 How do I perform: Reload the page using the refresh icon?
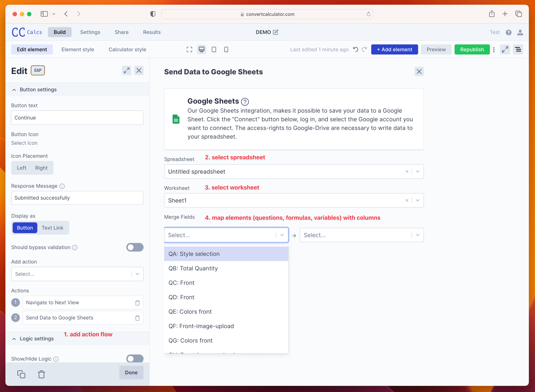click(x=368, y=14)
